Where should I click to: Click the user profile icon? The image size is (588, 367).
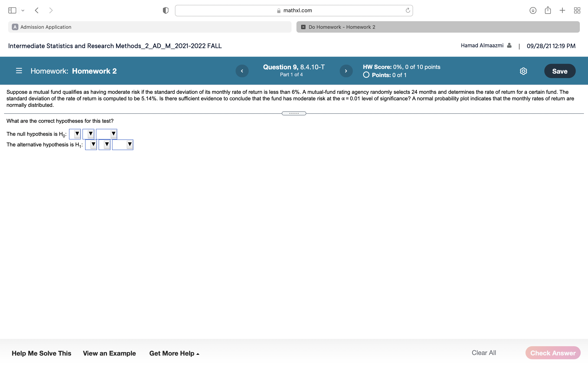tap(509, 45)
